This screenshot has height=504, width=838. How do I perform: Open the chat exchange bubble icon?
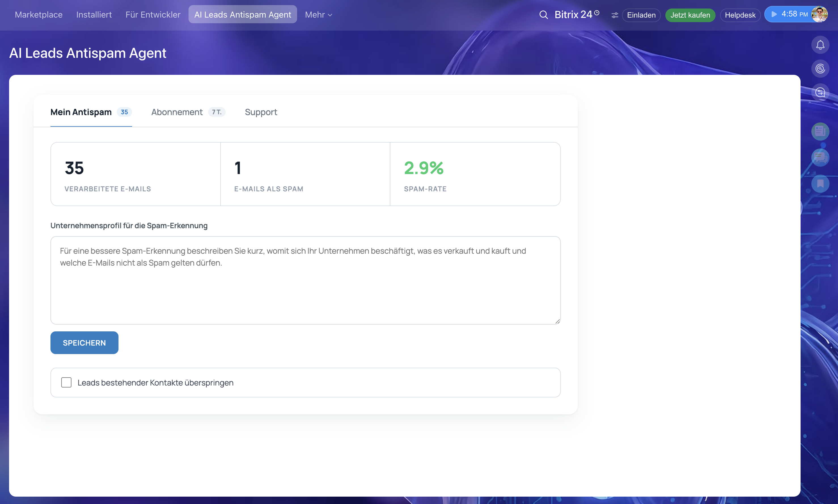click(820, 92)
